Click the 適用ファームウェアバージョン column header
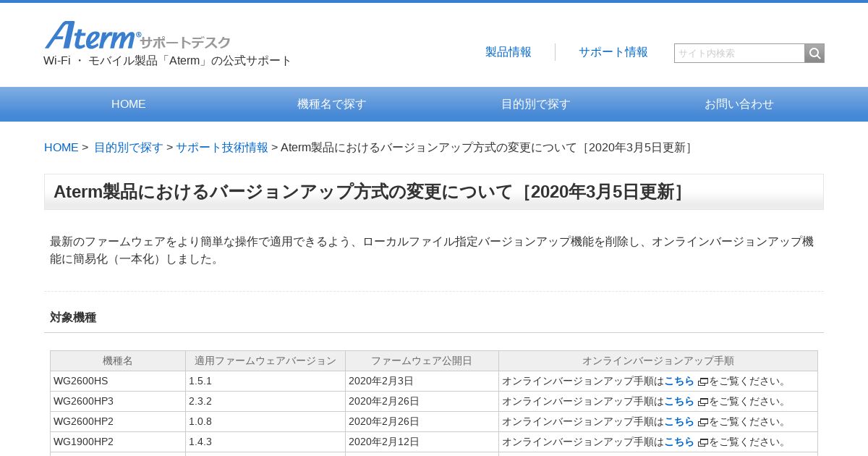The width and height of the screenshot is (868, 456). tap(265, 361)
